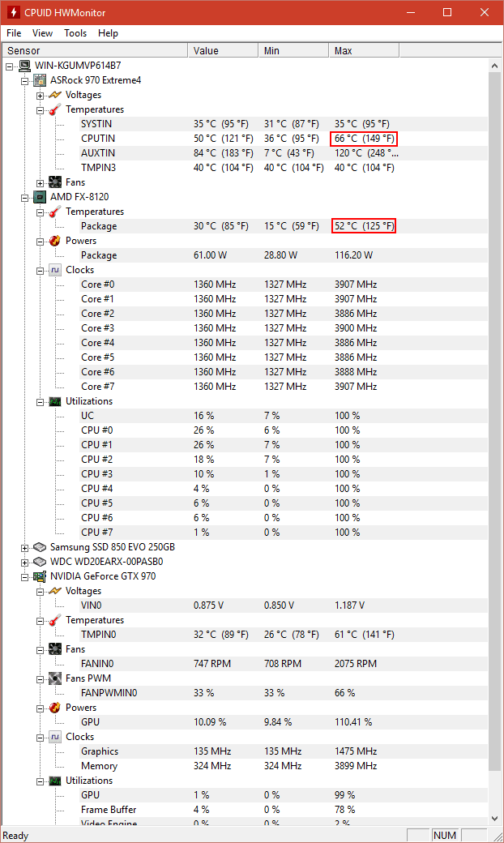
Task: Click the WDC WD20EARX hard drive icon
Action: 40,562
